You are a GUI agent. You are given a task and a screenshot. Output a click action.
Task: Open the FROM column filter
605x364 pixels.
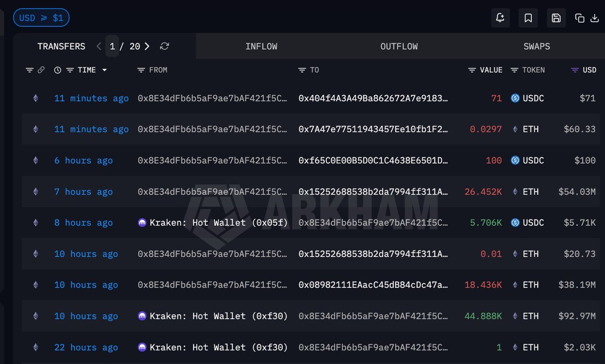coord(141,70)
